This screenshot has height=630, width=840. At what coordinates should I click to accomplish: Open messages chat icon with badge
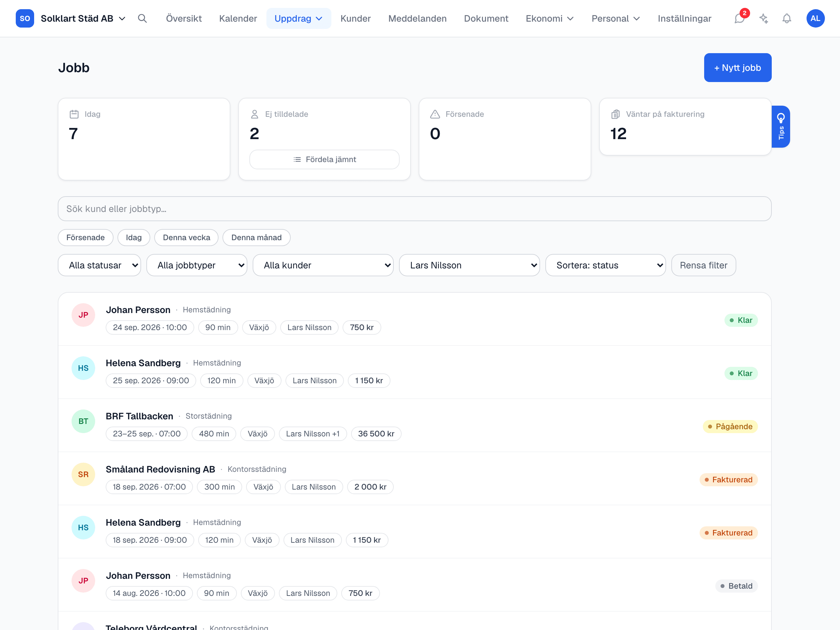coord(740,18)
